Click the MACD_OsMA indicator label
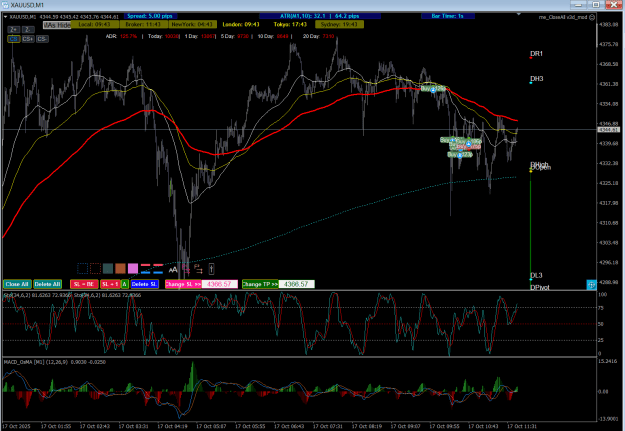625x431 pixels. click(x=55, y=362)
